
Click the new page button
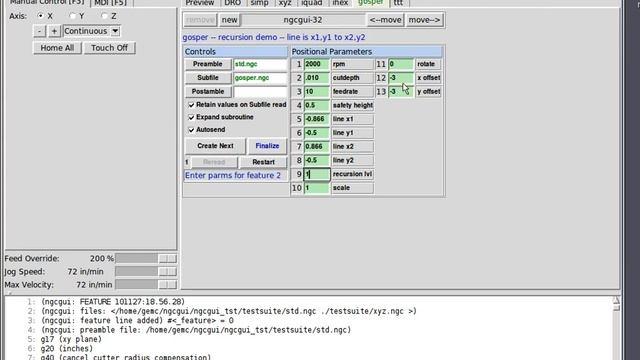click(x=229, y=20)
